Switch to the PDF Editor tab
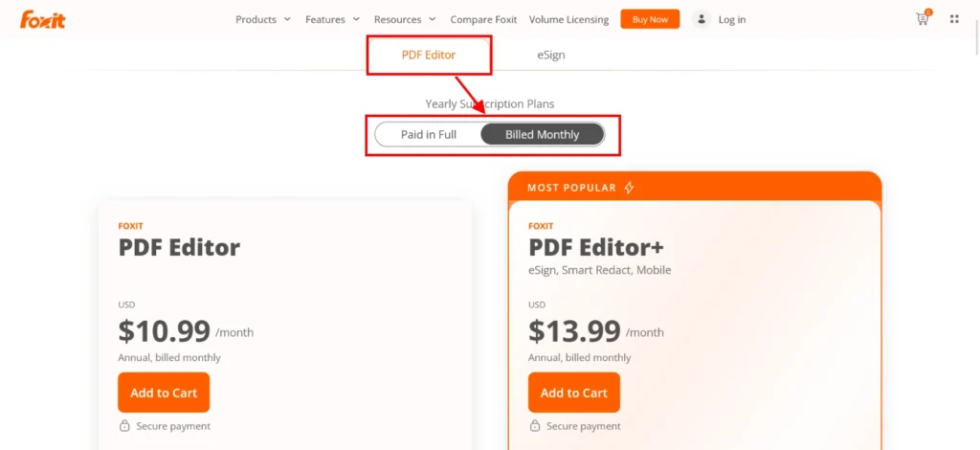This screenshot has width=980, height=450. click(x=428, y=55)
